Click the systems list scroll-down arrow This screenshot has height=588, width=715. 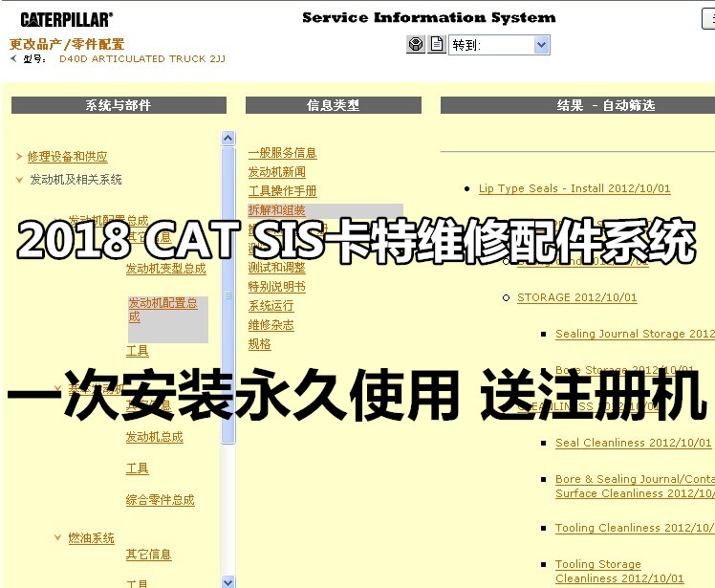(228, 581)
